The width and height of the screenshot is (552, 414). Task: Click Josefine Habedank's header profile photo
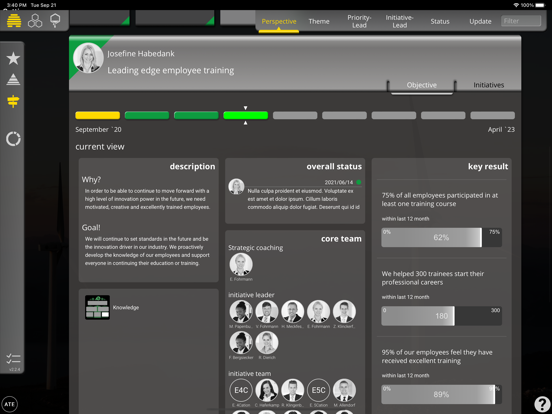pos(88,58)
